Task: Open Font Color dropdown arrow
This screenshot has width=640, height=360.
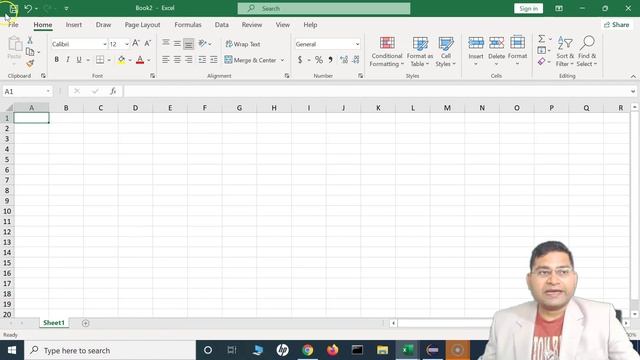Action: [x=149, y=60]
